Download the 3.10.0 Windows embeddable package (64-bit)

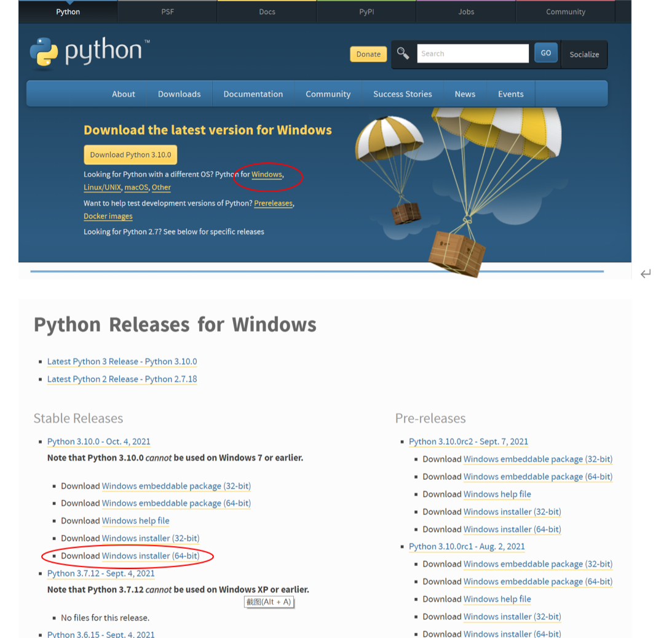pyautogui.click(x=176, y=503)
